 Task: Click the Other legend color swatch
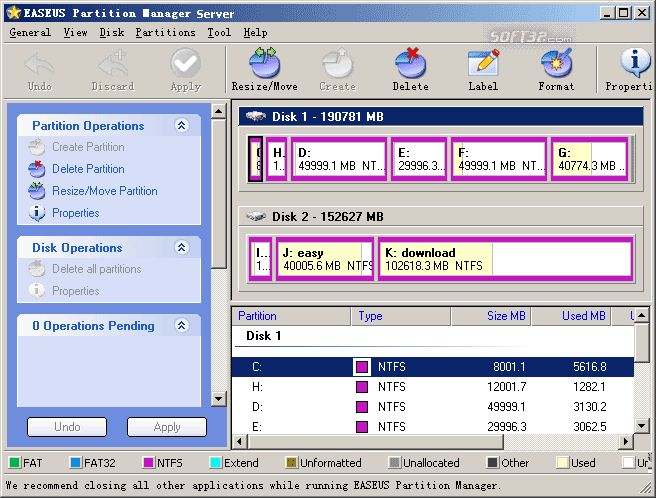tap(492, 462)
